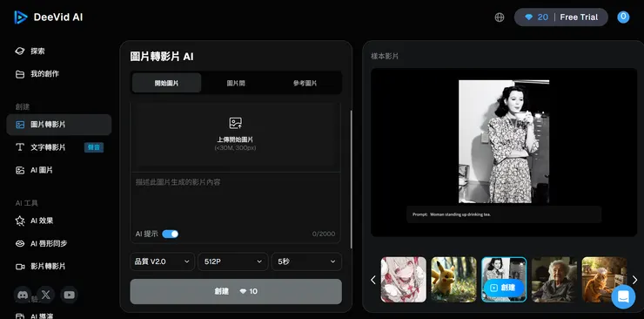
Task: Click the 0/2000 character counter
Action: pos(323,234)
